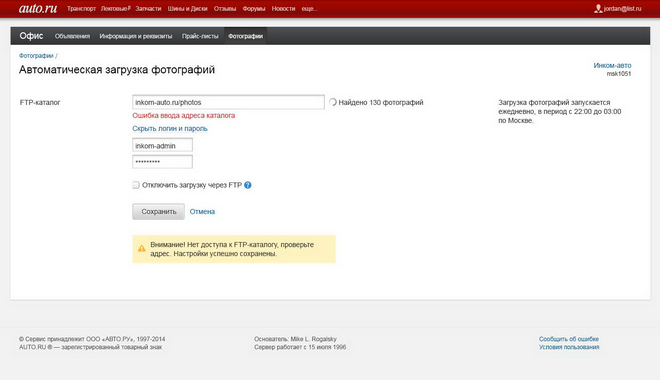The image size is (660, 380).
Task: Open 'Информация и реквизиты' tab
Action: 136,36
